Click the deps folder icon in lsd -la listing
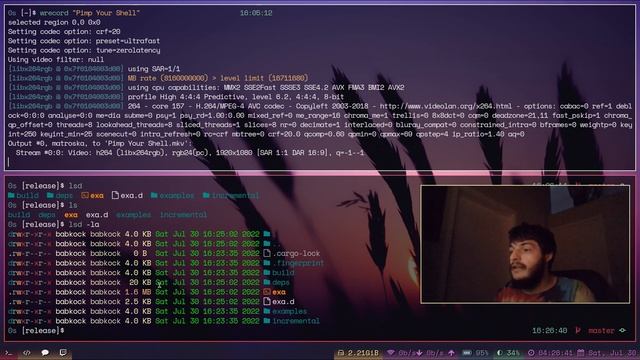Screen dimensions: 640x360 267,282
